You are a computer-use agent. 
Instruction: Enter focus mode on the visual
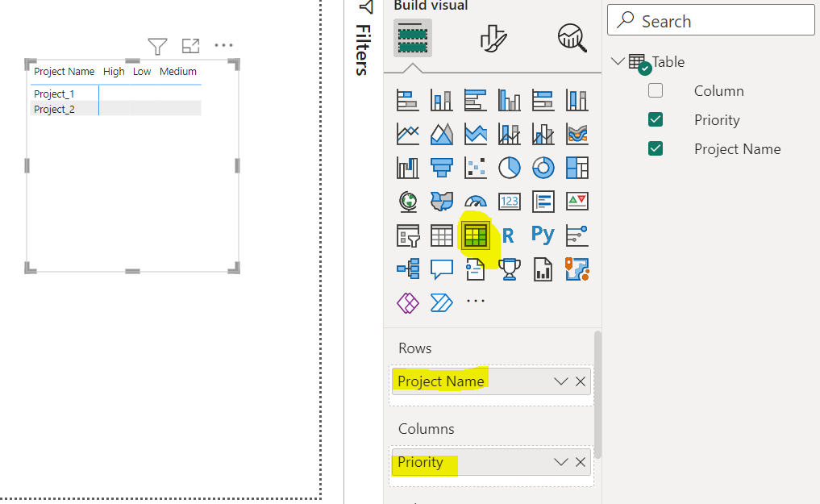190,46
